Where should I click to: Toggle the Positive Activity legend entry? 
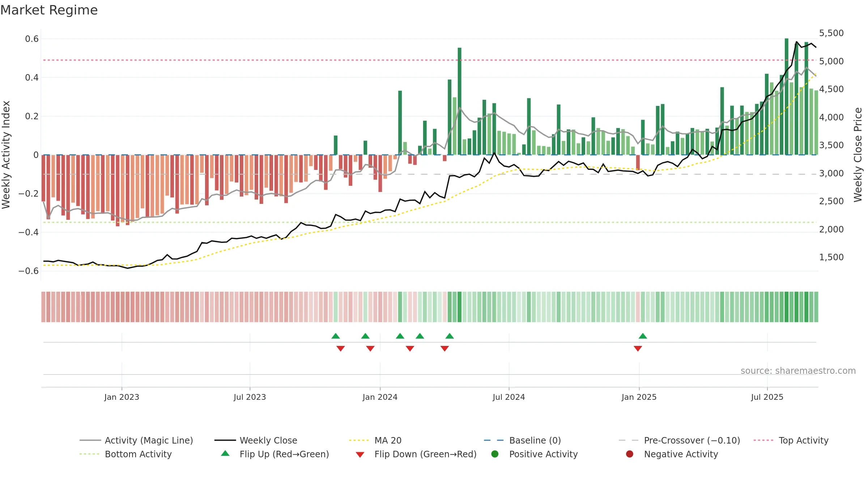point(534,454)
